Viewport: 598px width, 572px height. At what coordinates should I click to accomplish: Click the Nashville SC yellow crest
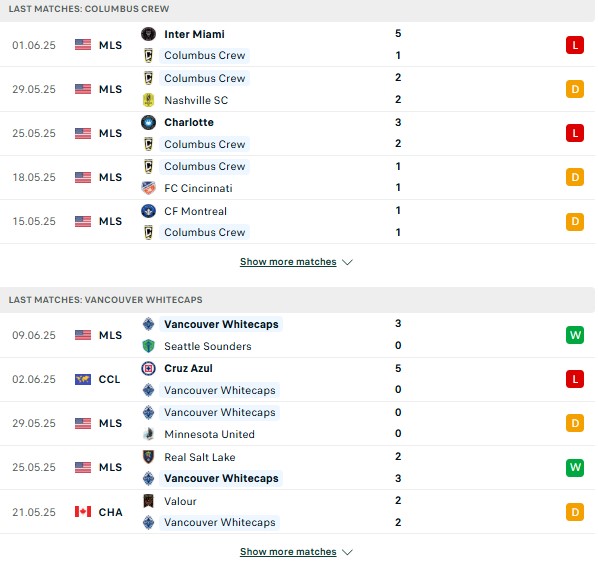click(x=148, y=100)
